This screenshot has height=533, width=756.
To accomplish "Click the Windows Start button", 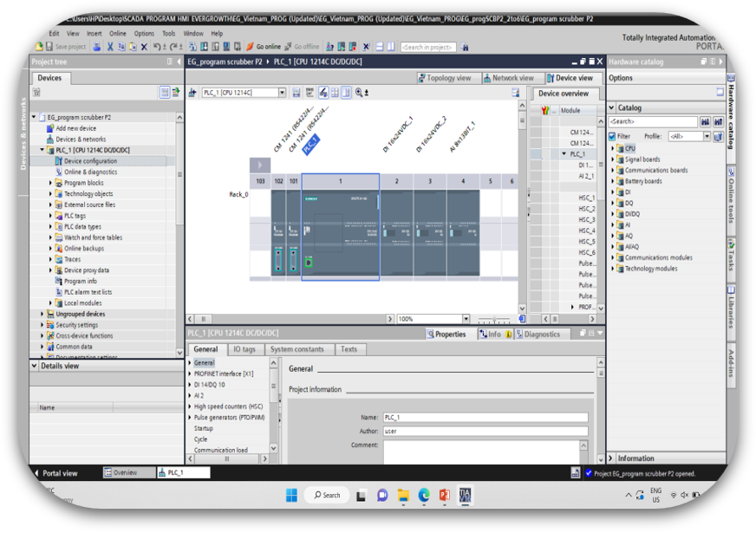I will (291, 495).
